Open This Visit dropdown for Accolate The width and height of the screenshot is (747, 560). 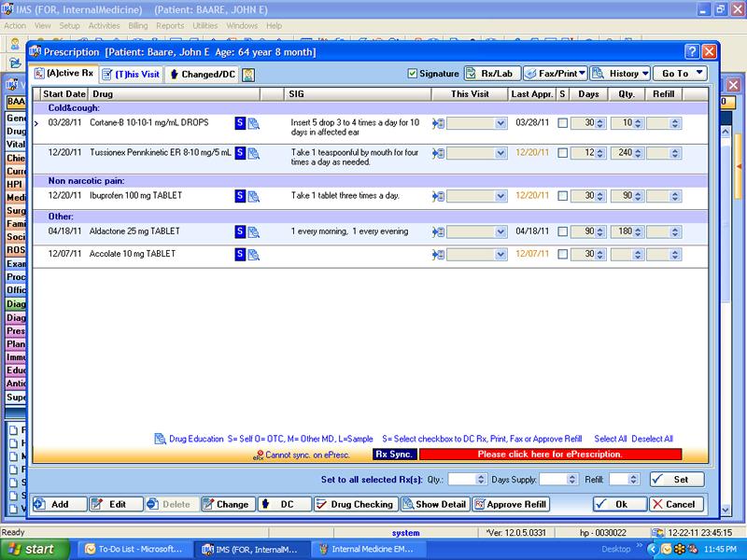point(500,255)
